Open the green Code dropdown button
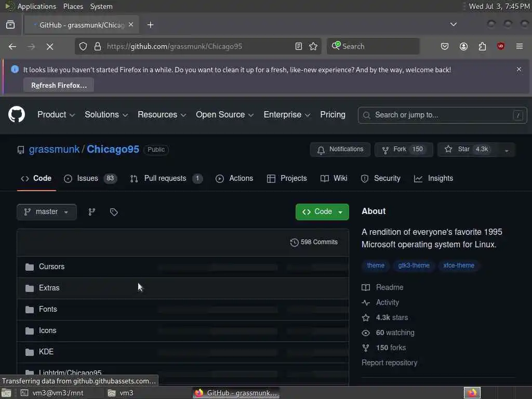532x399 pixels. coord(322,212)
